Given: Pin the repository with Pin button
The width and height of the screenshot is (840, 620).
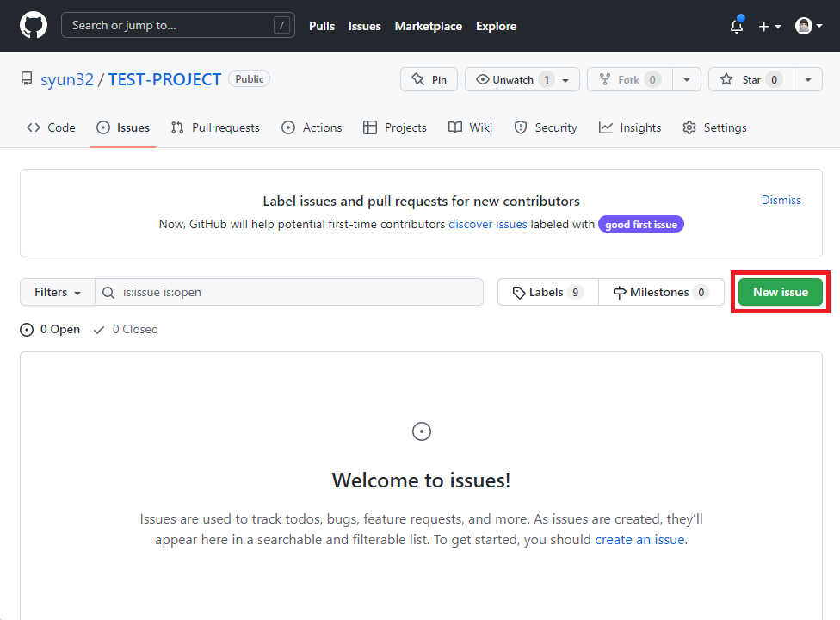Looking at the screenshot, I should 429,79.
